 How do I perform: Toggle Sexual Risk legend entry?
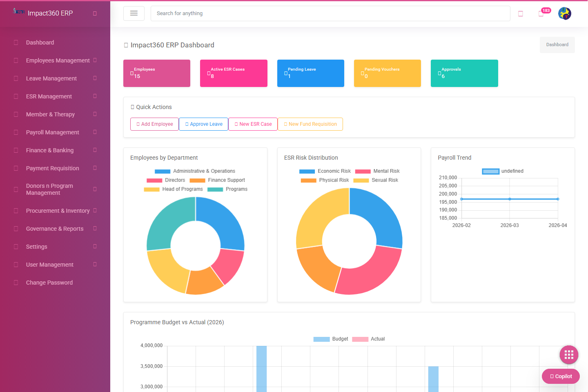tap(376, 180)
